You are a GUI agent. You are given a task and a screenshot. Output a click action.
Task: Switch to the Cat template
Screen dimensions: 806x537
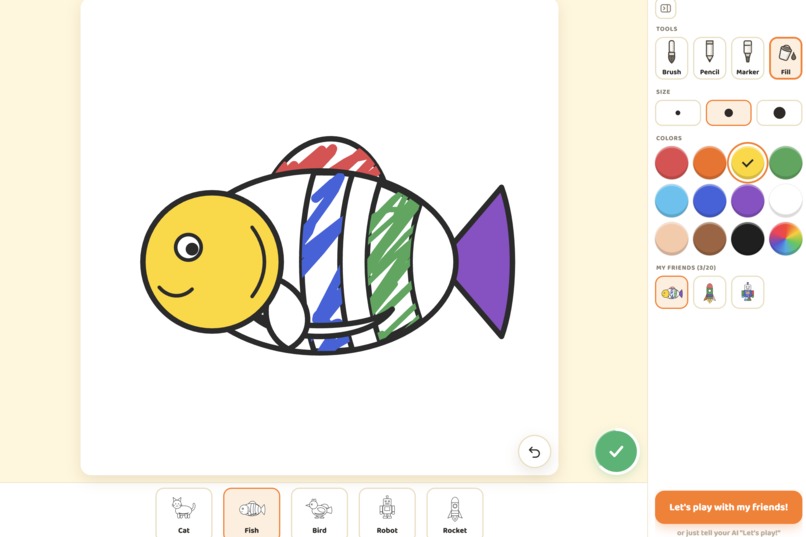click(184, 512)
